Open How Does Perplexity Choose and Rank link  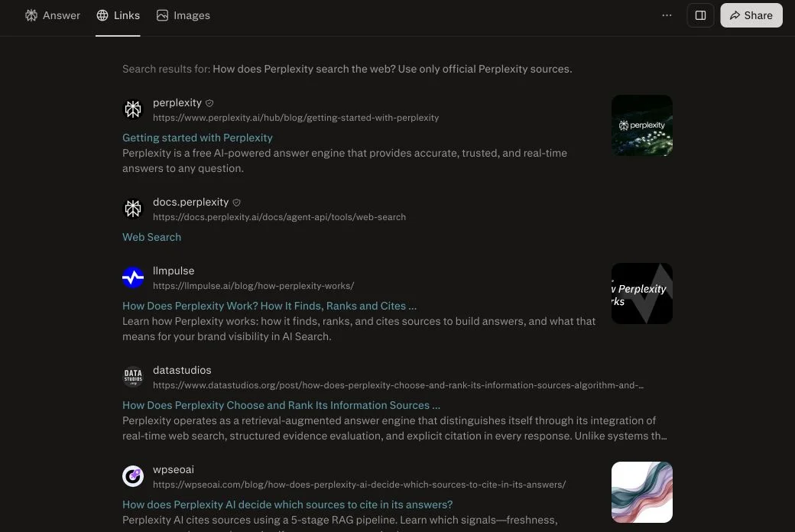click(281, 405)
